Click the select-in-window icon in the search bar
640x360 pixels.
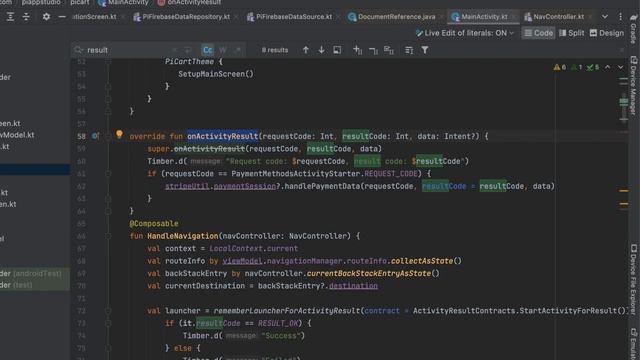337,50
